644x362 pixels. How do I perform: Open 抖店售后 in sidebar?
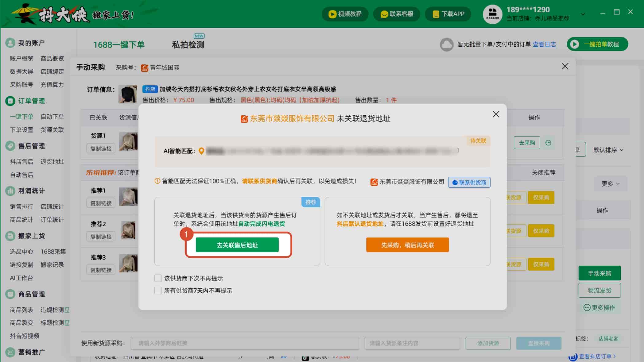pyautogui.click(x=21, y=162)
